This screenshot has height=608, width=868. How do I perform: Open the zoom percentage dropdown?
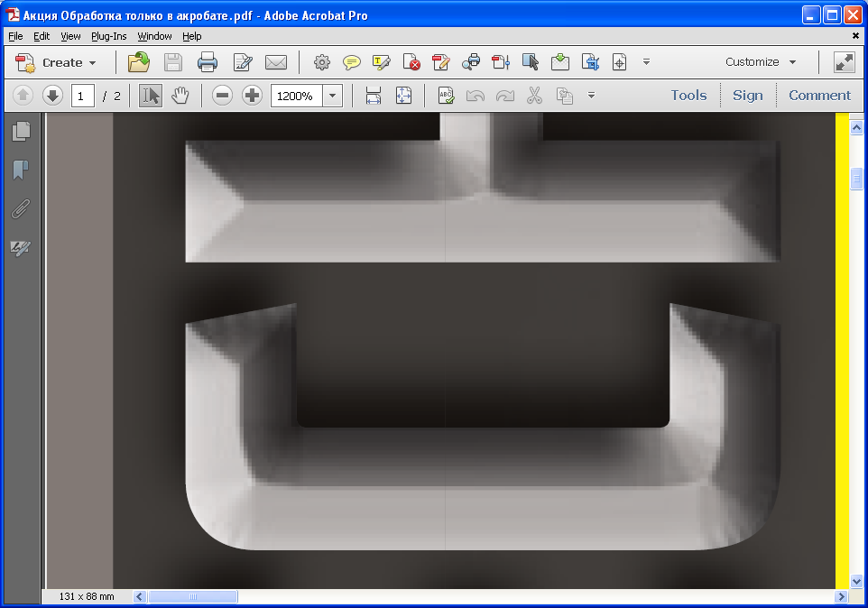pyautogui.click(x=333, y=96)
